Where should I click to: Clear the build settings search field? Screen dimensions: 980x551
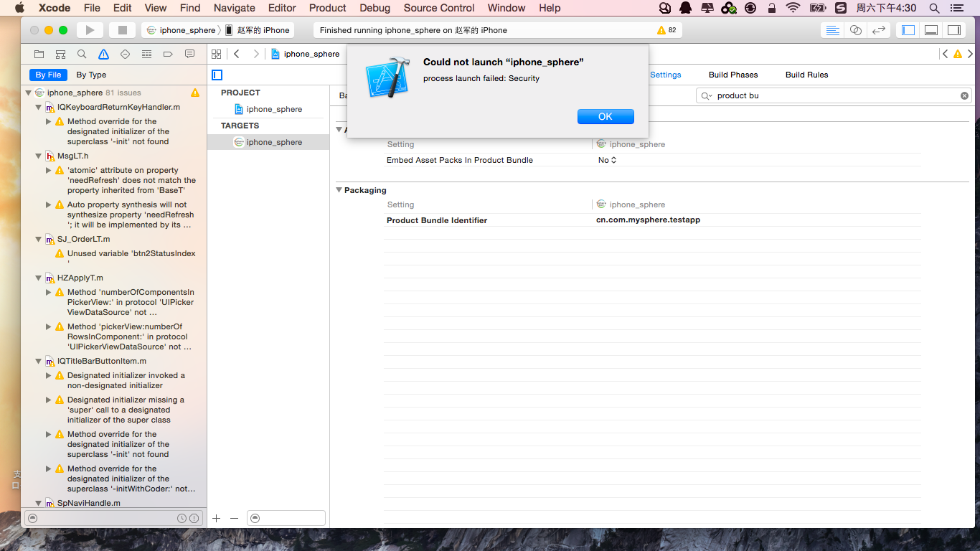coord(964,95)
